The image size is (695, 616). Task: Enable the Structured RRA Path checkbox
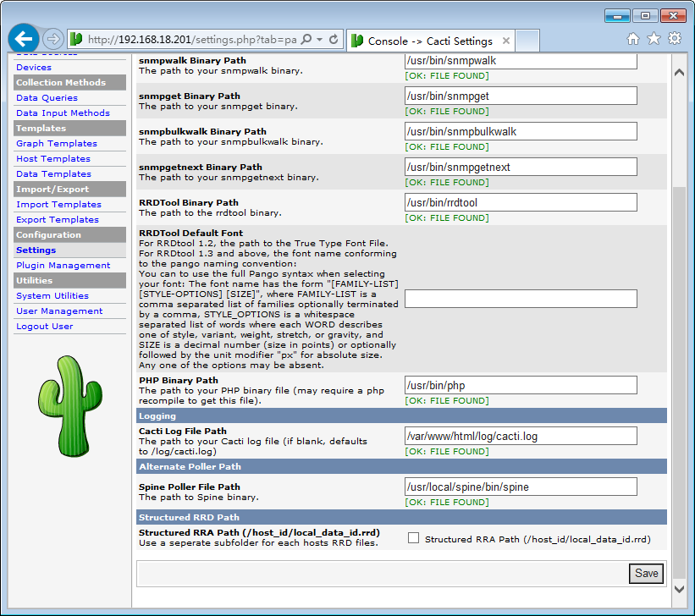point(414,538)
